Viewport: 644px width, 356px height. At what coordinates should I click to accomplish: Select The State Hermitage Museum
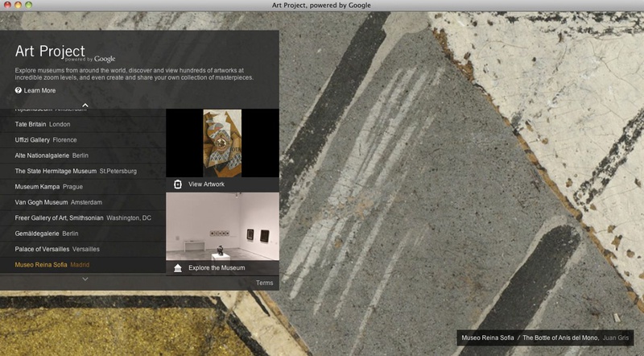coord(83,171)
